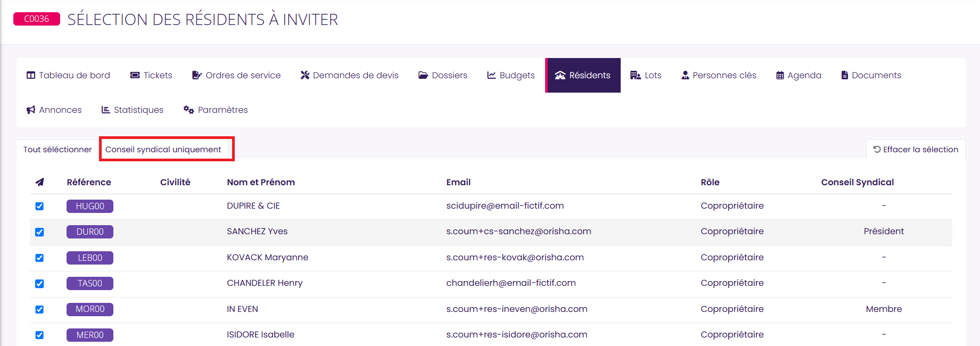Click Effacer la sélection button
Image resolution: width=980 pixels, height=346 pixels.
pos(916,150)
